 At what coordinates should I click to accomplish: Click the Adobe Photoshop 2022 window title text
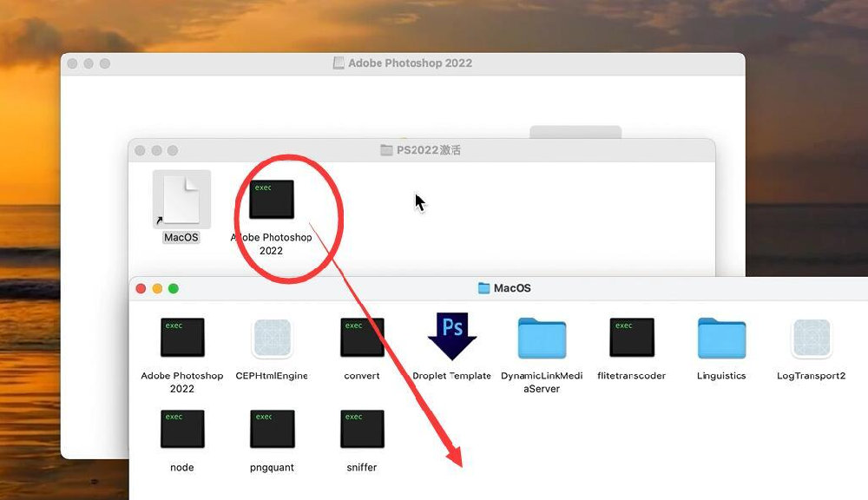click(x=411, y=63)
